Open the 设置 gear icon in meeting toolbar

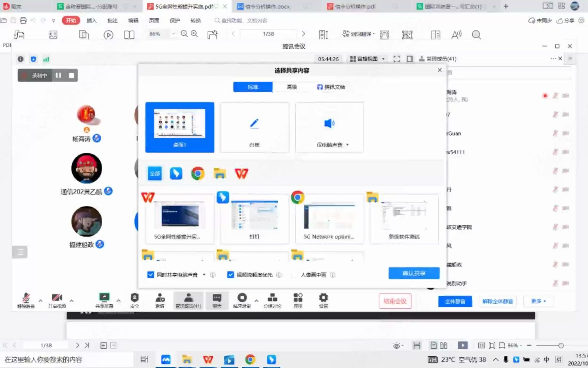point(323,300)
